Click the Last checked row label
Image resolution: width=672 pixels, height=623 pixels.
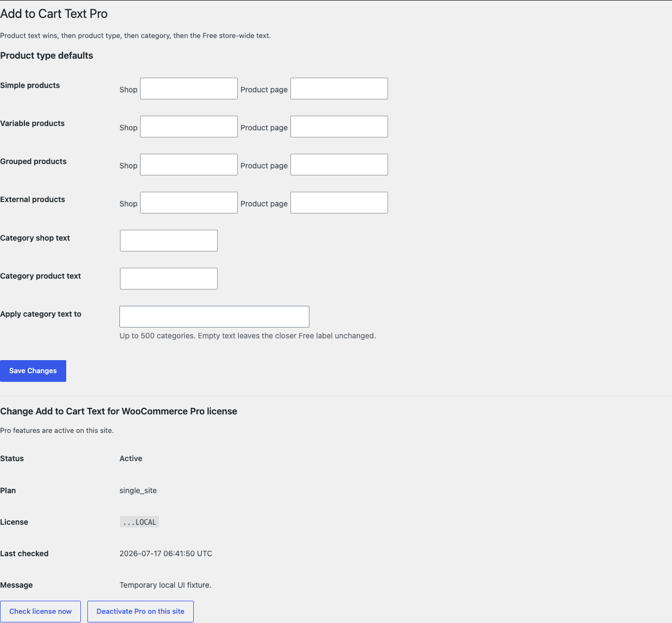(24, 553)
